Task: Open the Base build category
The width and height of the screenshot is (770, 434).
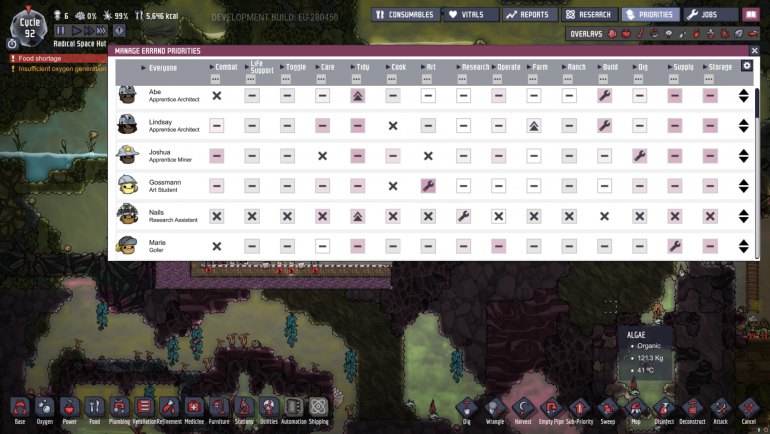Action: point(20,411)
